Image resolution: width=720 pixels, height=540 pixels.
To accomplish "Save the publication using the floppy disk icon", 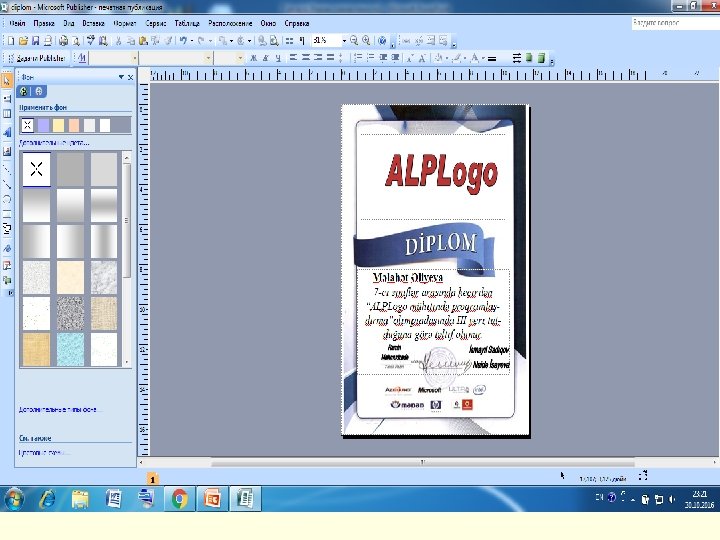I will (35, 41).
